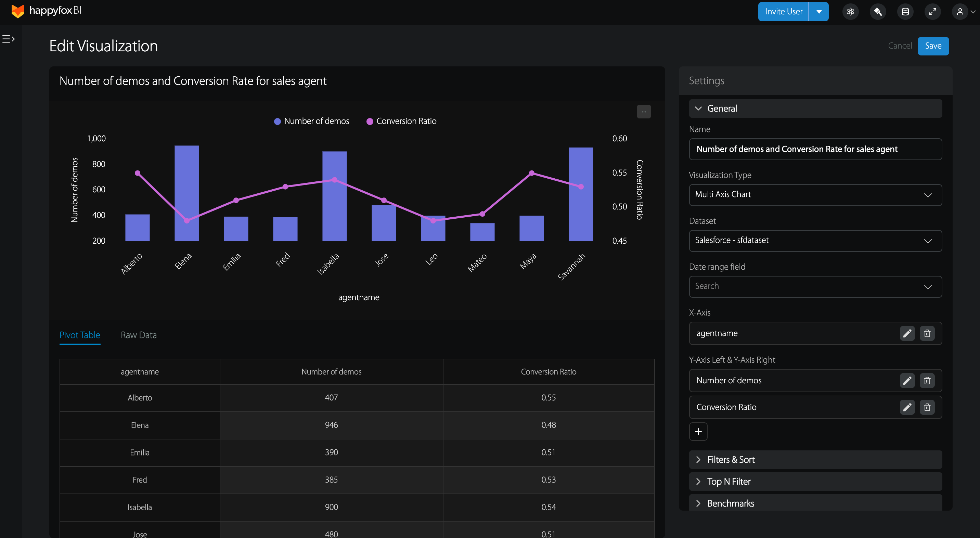The height and width of the screenshot is (538, 980).
Task: Expand the Top N Filter section
Action: tap(815, 482)
